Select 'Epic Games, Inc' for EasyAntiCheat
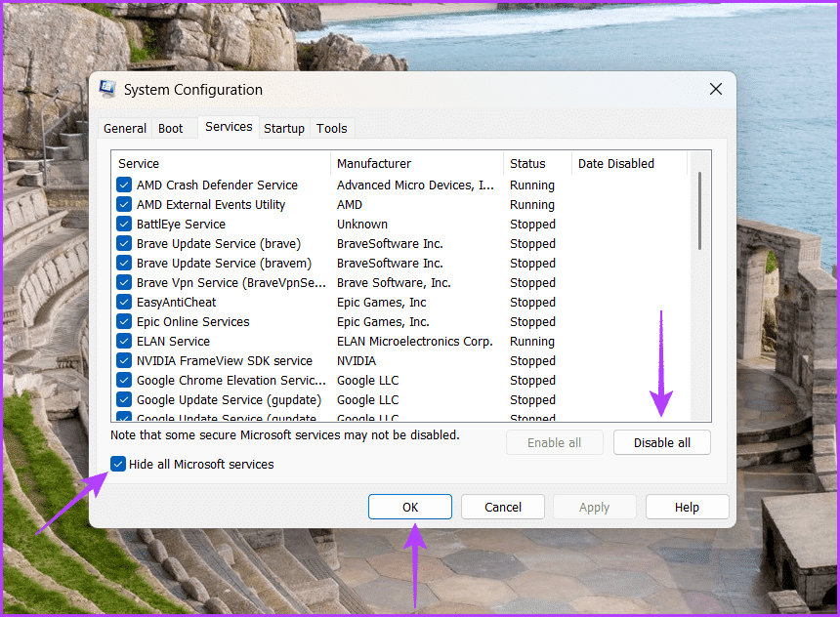 (x=382, y=302)
